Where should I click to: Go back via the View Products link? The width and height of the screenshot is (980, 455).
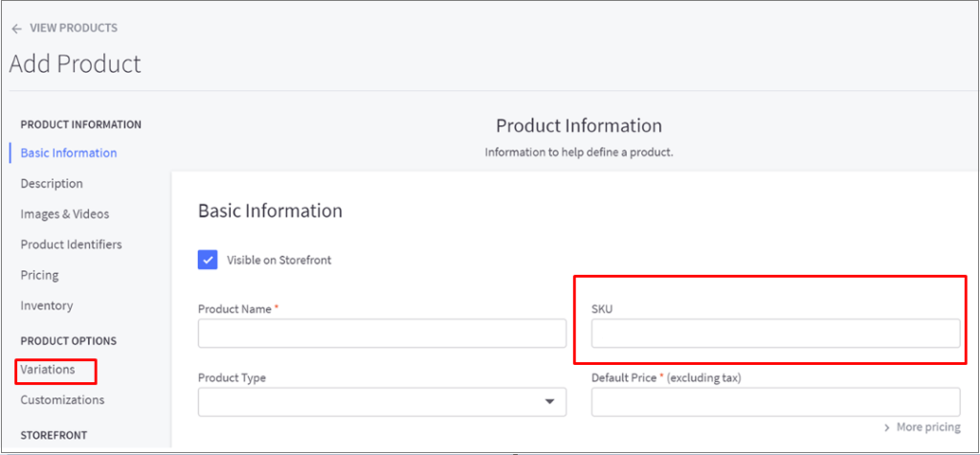point(74,29)
